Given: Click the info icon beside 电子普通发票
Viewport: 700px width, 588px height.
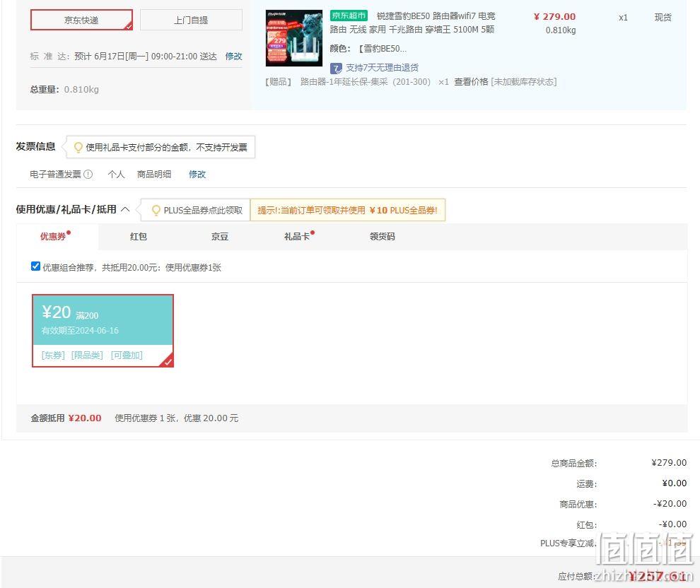Looking at the screenshot, I should tap(88, 175).
